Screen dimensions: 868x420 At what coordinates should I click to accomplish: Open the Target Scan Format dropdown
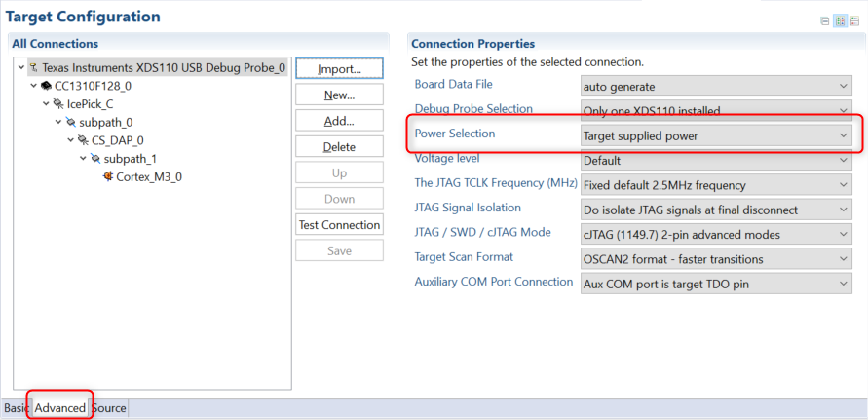pos(716,258)
